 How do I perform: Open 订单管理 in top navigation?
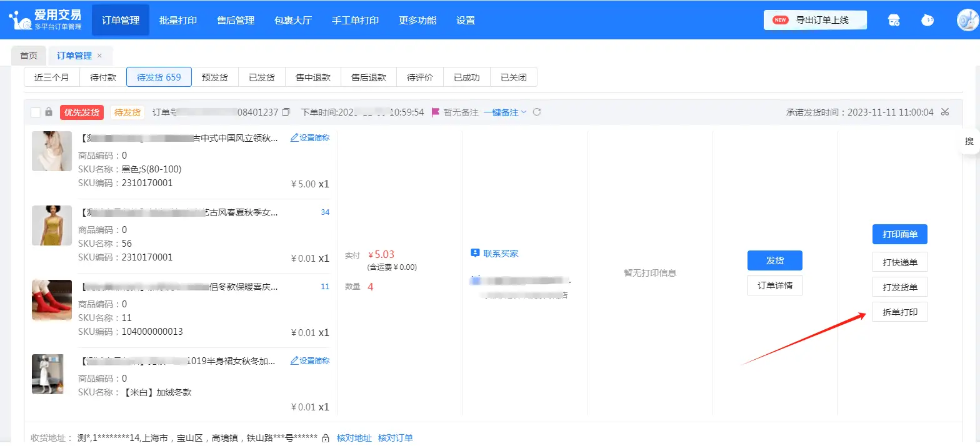point(121,20)
